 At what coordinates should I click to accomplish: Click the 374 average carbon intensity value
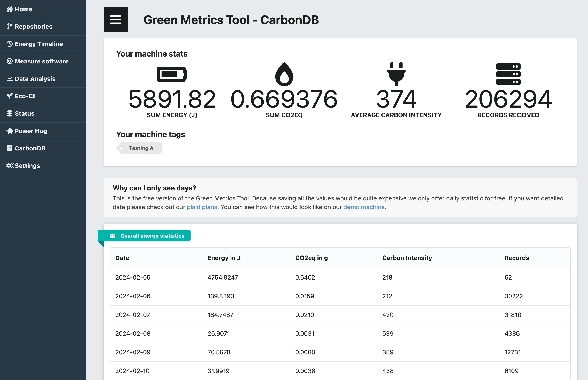click(396, 99)
